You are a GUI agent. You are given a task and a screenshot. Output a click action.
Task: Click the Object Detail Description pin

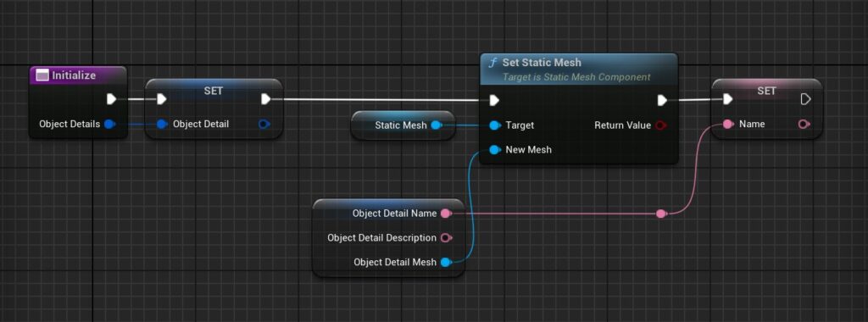pos(446,238)
